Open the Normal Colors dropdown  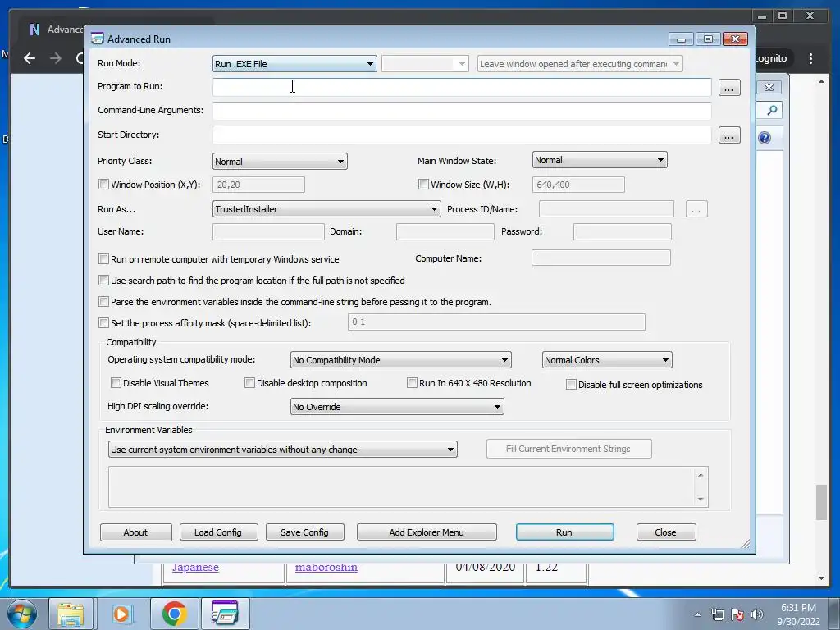click(x=607, y=360)
